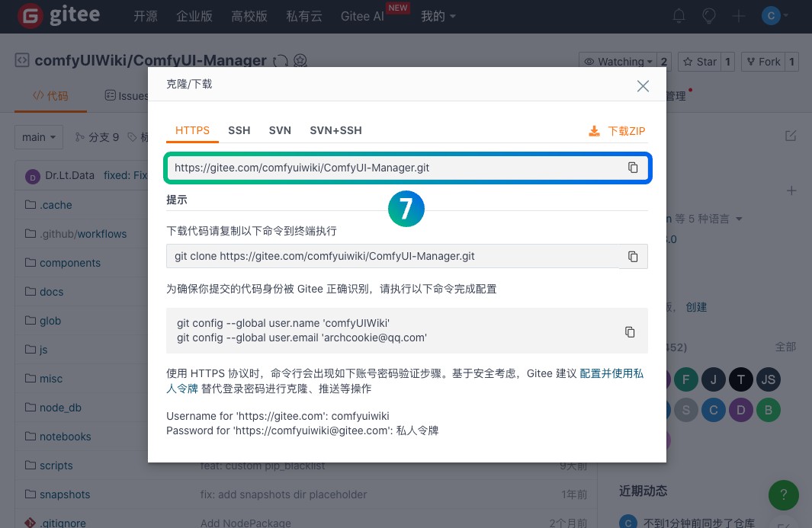The width and height of the screenshot is (812, 528).
Task: Open the 高校版 navigation item
Action: 249,16
